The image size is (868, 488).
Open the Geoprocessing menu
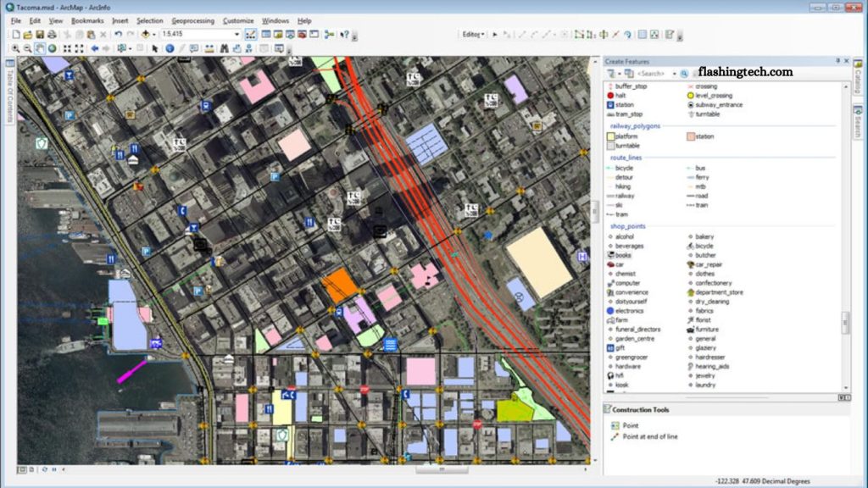(192, 20)
